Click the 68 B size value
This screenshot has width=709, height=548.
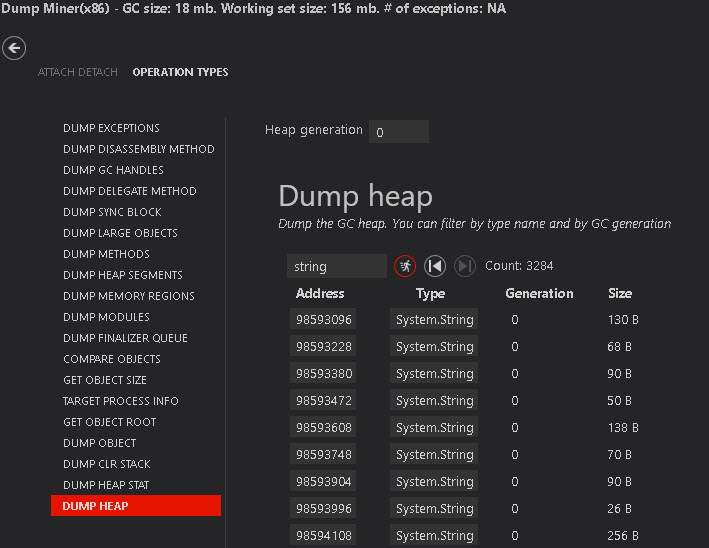click(619, 347)
